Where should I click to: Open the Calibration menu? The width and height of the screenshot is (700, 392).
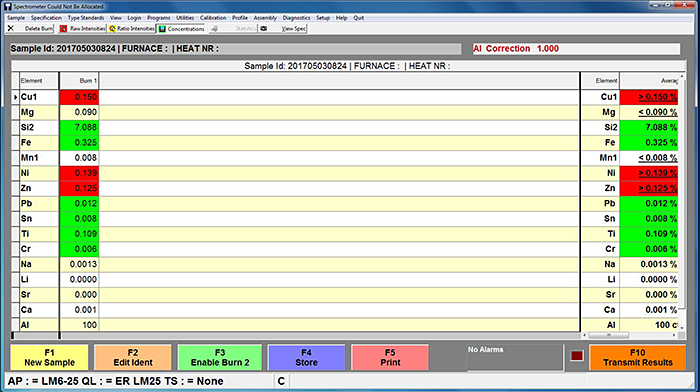click(213, 18)
